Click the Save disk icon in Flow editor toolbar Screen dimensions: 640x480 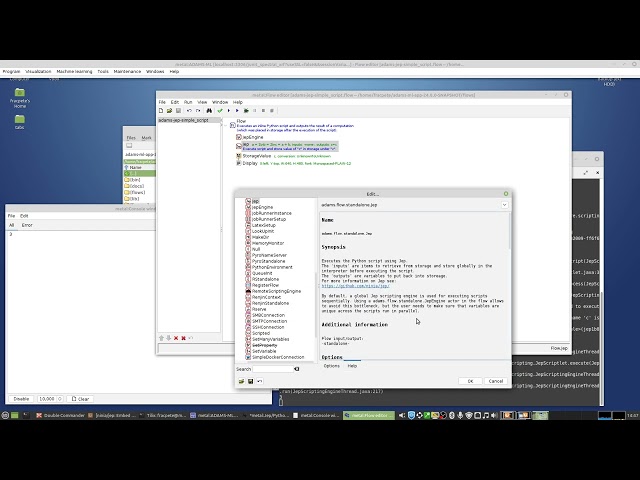(178, 111)
